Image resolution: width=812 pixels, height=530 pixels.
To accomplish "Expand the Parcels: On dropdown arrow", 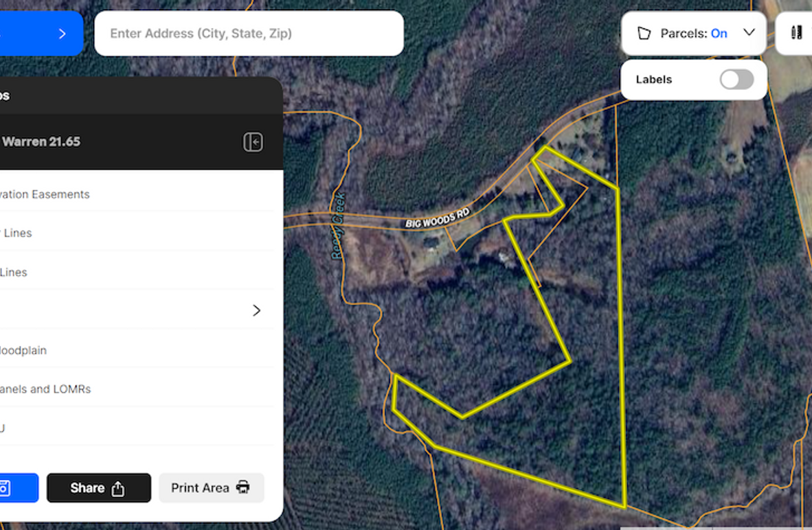I will (749, 33).
